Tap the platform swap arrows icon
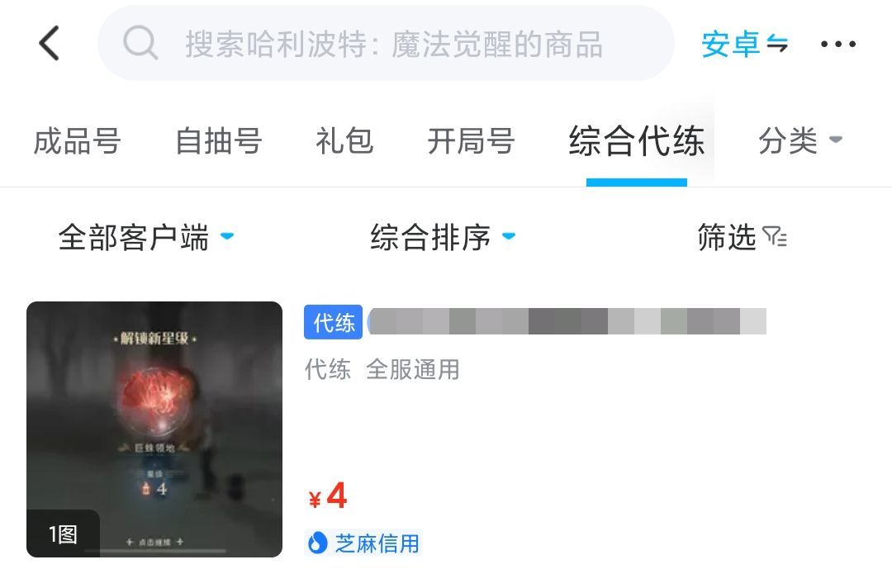Viewport: 892px width, 588px height. [x=777, y=44]
